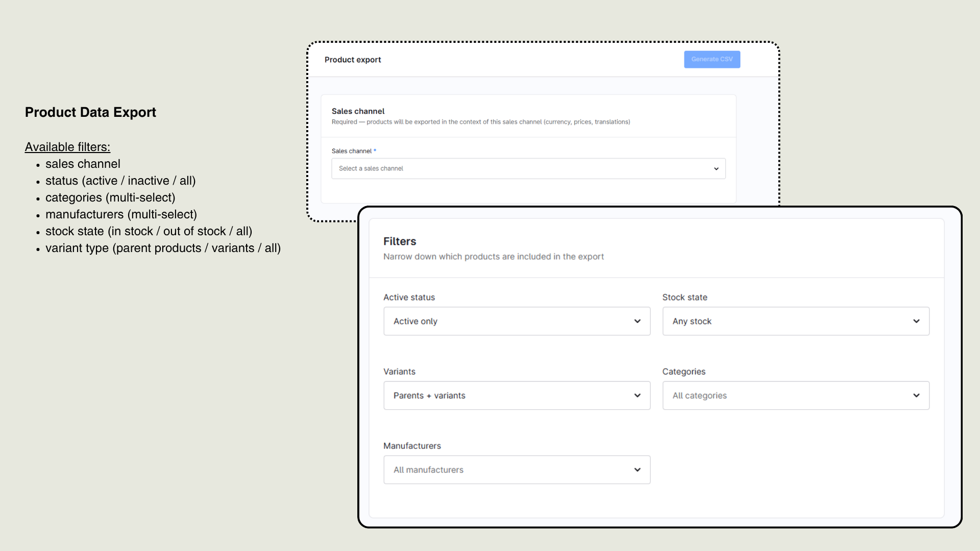Viewport: 980px width, 551px height.
Task: Click the chevron beside Parents + variants
Action: click(637, 395)
